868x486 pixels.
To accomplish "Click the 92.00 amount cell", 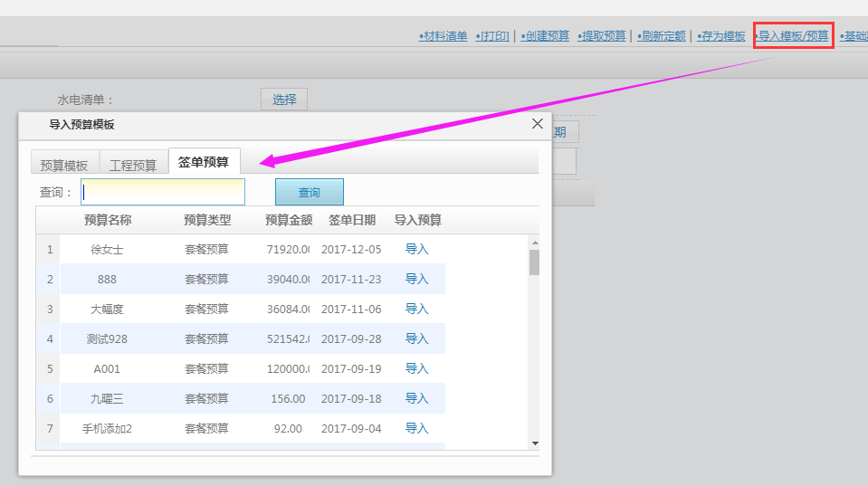I will [288, 429].
